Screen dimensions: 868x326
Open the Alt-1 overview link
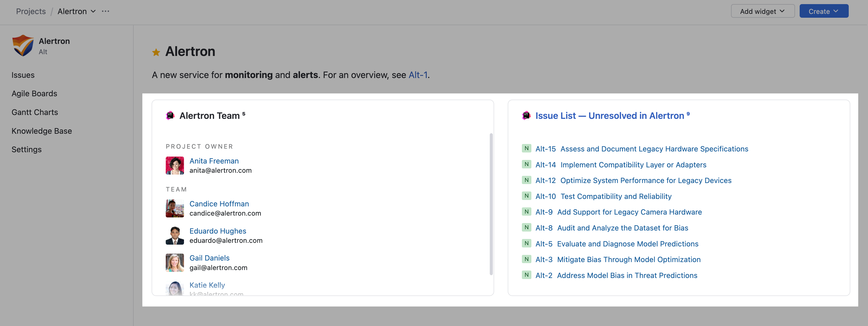(x=418, y=75)
